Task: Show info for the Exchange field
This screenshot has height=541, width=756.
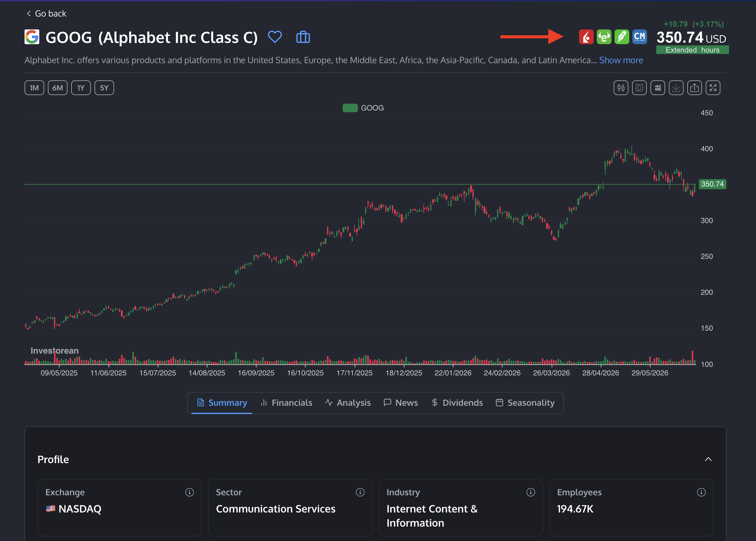Action: point(190,492)
